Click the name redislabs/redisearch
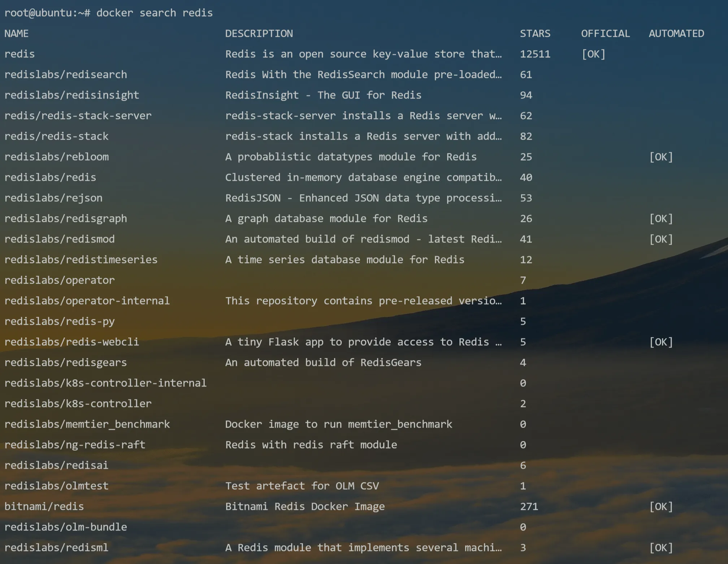 [66, 75]
